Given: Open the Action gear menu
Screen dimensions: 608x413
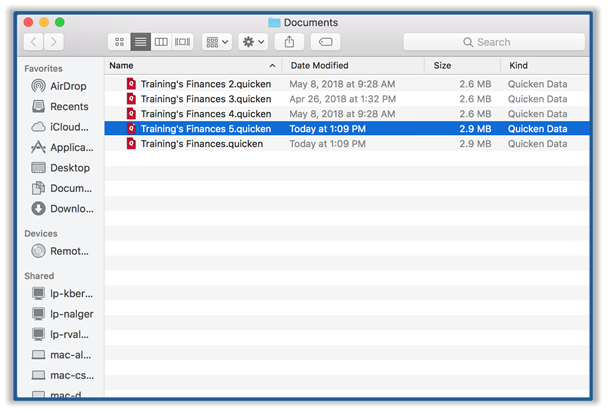Looking at the screenshot, I should click(x=254, y=42).
